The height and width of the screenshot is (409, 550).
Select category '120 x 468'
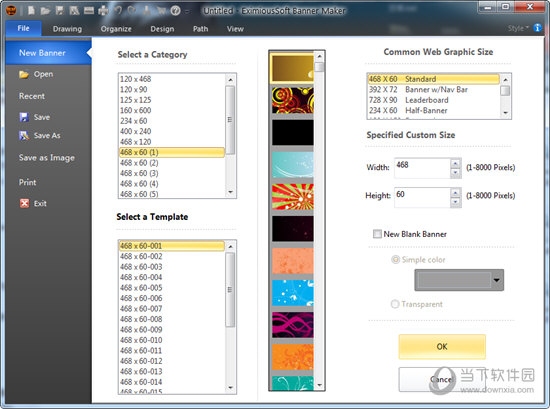[x=172, y=79]
